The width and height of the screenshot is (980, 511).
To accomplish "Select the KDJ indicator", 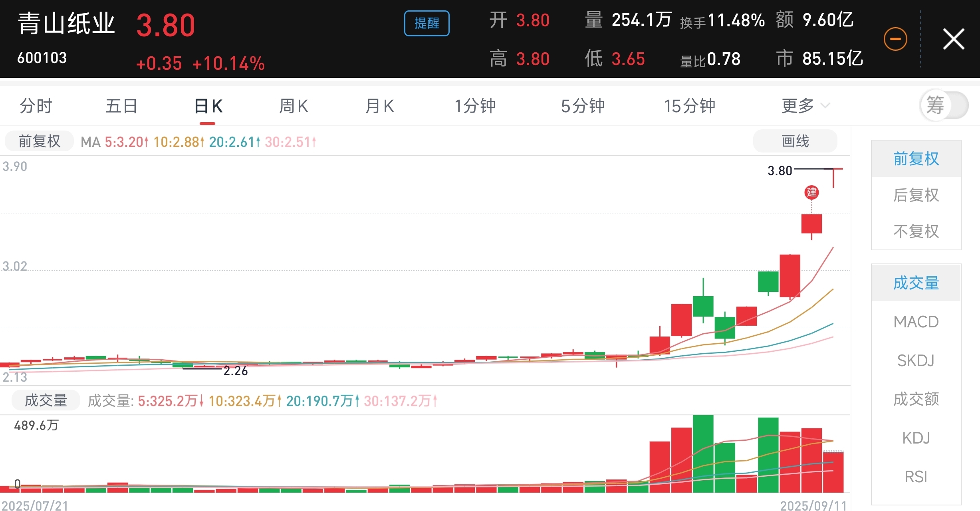I will (x=916, y=438).
